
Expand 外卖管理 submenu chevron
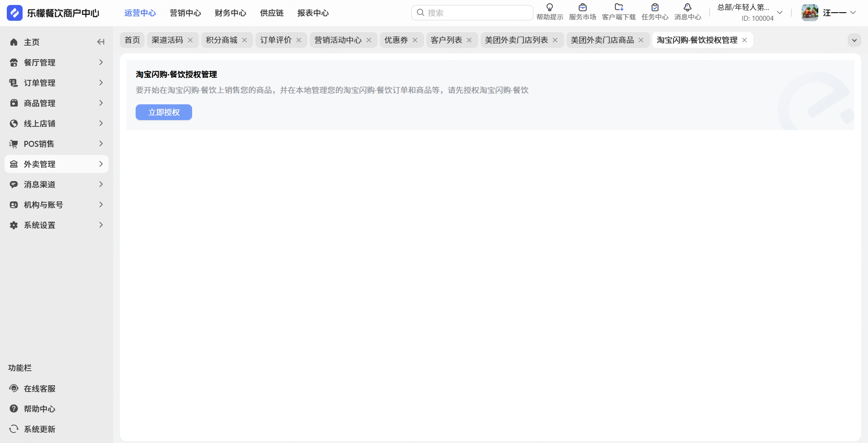coord(101,164)
